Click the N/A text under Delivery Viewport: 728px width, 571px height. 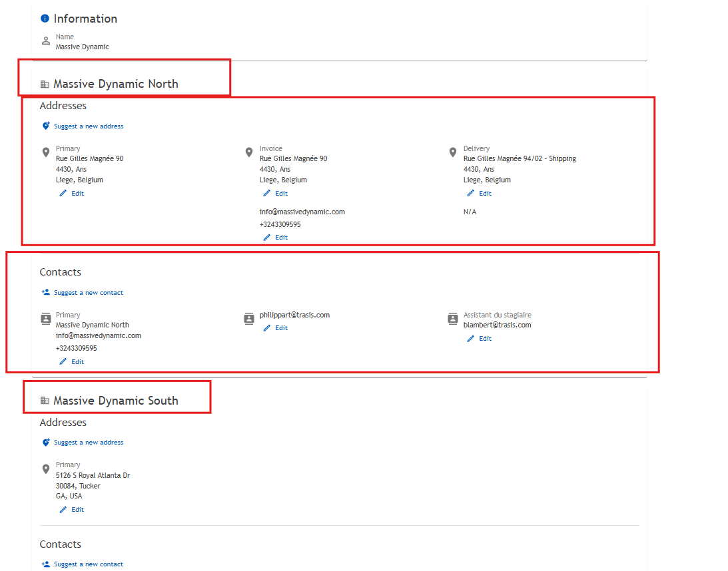pos(470,212)
